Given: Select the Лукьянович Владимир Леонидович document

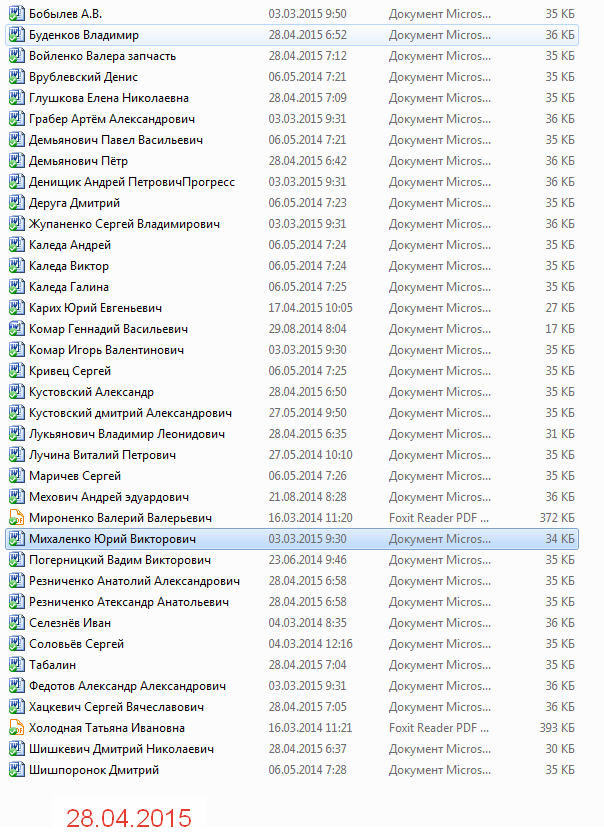Looking at the screenshot, I should click(x=127, y=434).
